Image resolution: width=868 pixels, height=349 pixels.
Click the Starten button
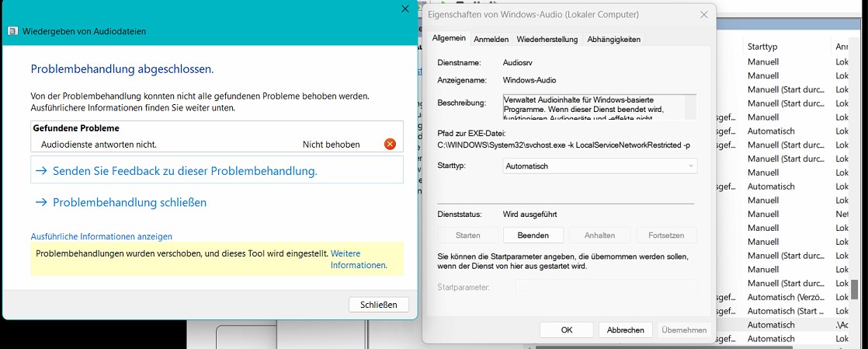[x=467, y=235]
